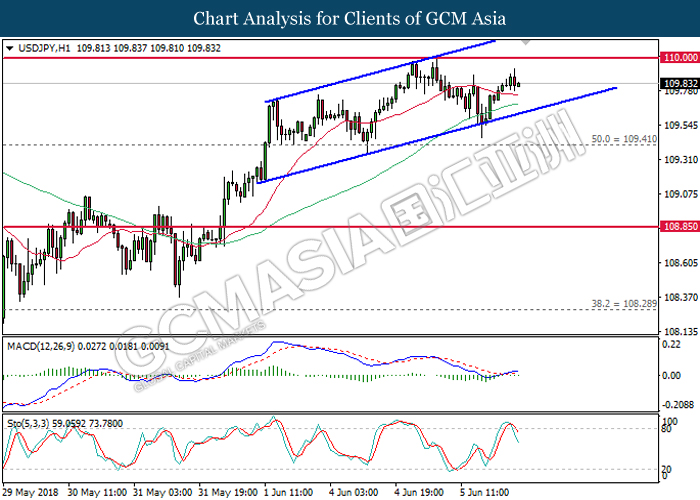Click the 109.075 price scale value
Screen dimensions: 700x500
pos(681,194)
